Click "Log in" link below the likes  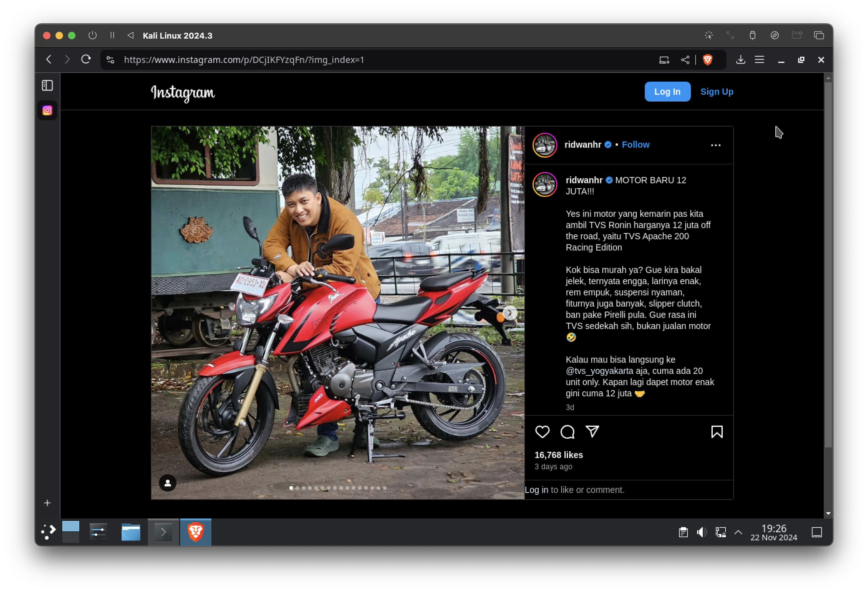pyautogui.click(x=536, y=490)
